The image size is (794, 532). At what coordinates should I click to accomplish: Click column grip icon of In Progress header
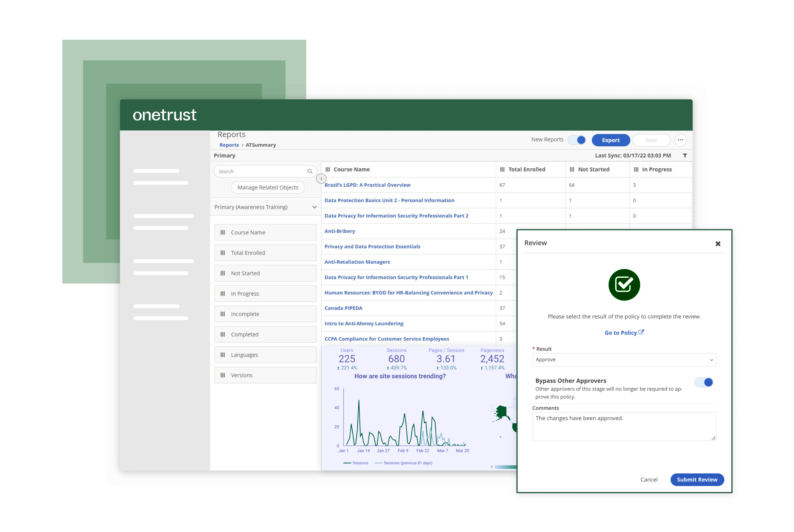636,169
